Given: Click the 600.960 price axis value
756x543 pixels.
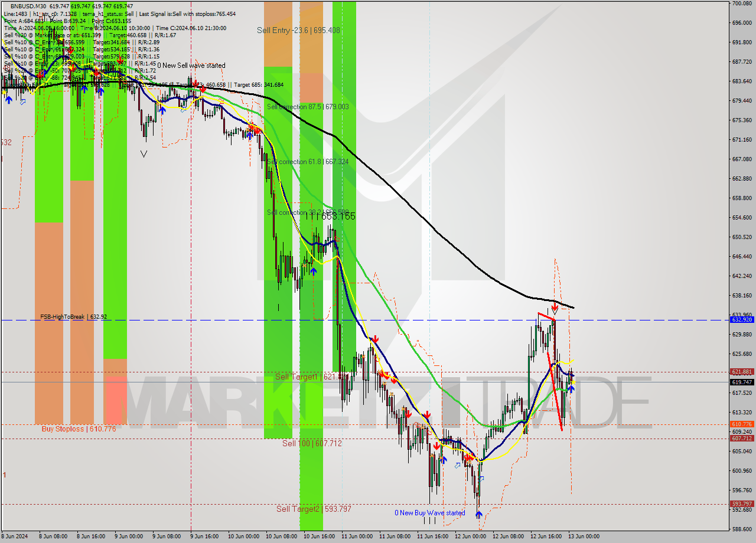Looking at the screenshot, I should click(x=742, y=470).
